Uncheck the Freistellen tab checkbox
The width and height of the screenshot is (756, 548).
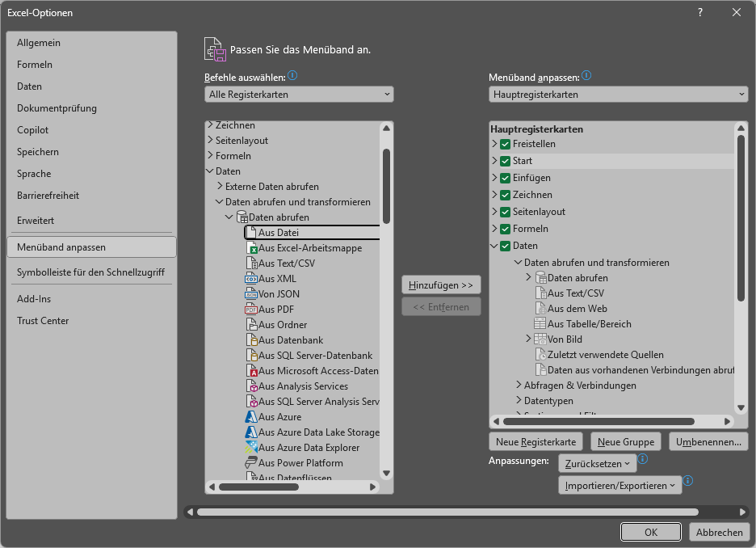(x=506, y=144)
